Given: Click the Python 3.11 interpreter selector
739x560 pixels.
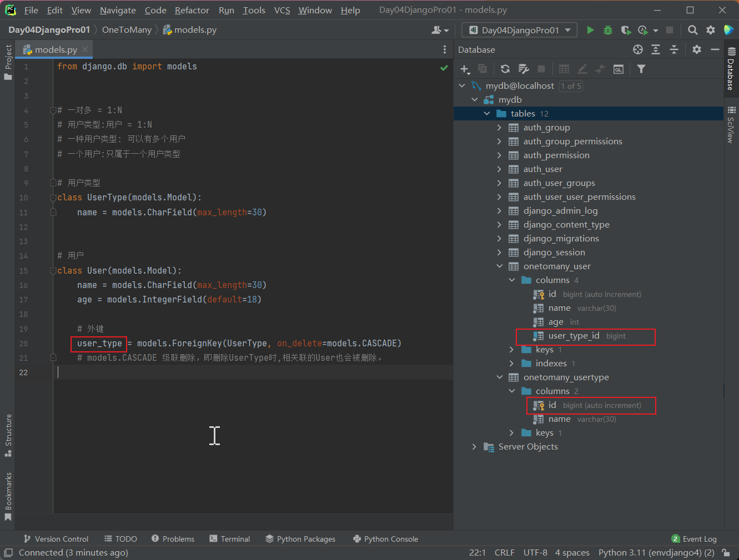Looking at the screenshot, I should point(656,552).
